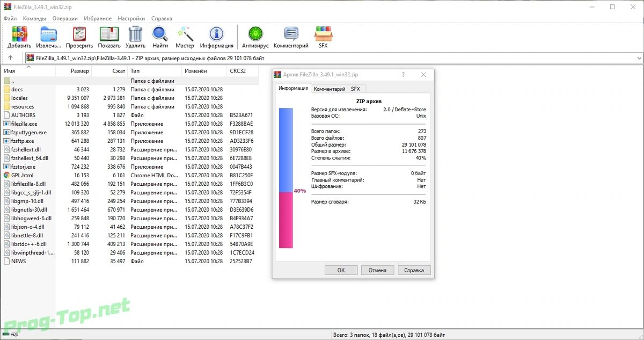The width and height of the screenshot is (644, 340).
Task: Click the NEWS file icon
Action: 6,261
